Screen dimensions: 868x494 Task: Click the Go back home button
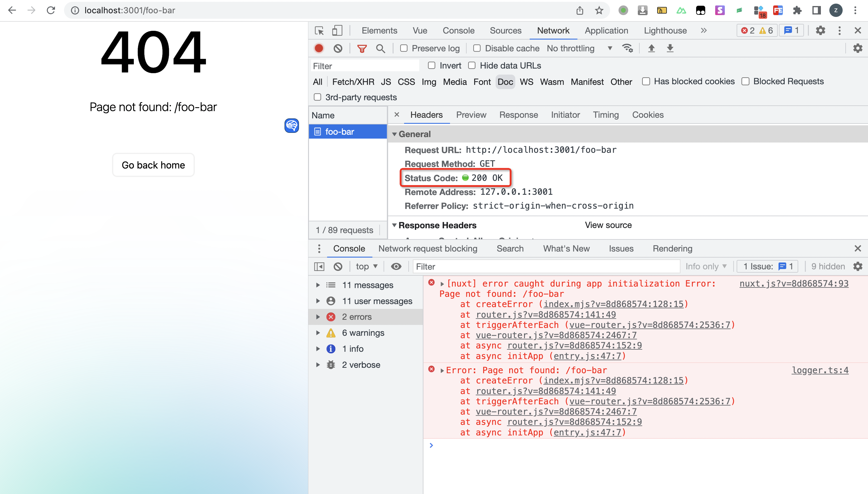coord(153,165)
